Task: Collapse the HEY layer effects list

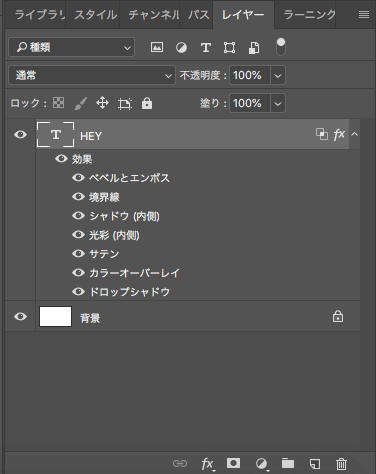Action: 355,134
